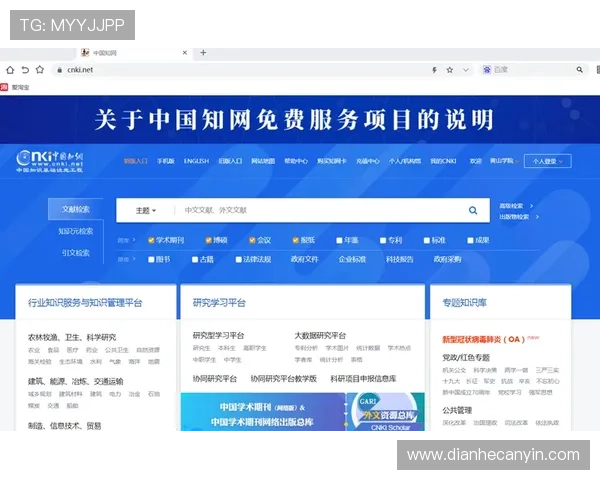Open a new tab with the plus button

pos(203,53)
